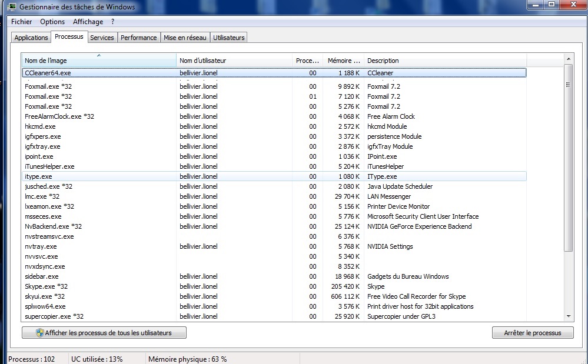Select the igfxtray.exe process
The height and width of the screenshot is (364, 588).
point(274,146)
